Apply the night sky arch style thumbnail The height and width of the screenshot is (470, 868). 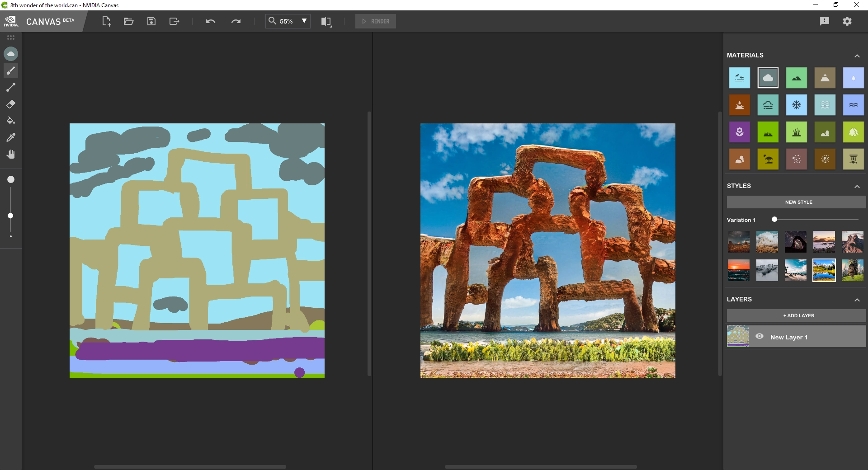[x=796, y=242]
